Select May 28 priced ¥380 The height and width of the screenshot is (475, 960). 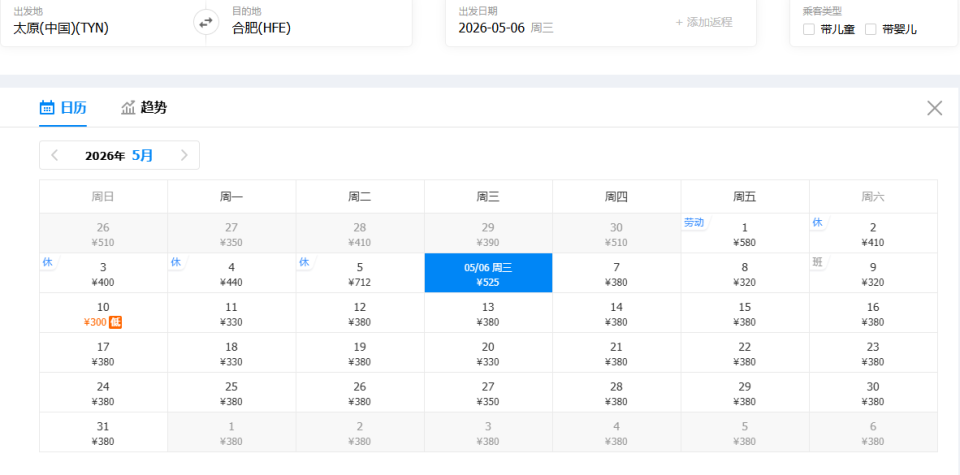tap(617, 392)
